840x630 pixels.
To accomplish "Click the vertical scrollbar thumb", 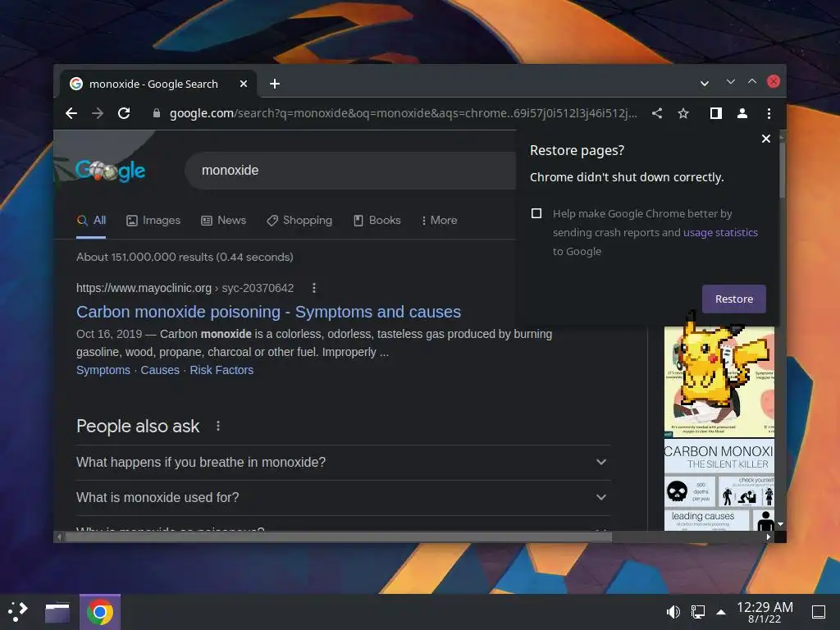I will [782, 171].
